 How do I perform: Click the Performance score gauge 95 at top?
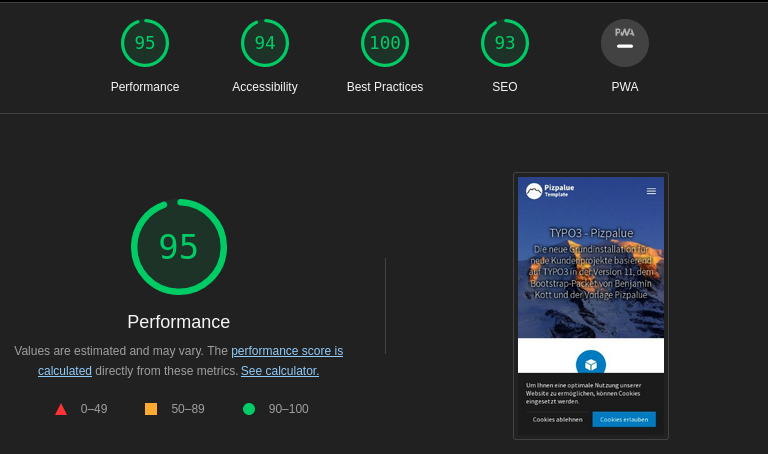click(145, 43)
